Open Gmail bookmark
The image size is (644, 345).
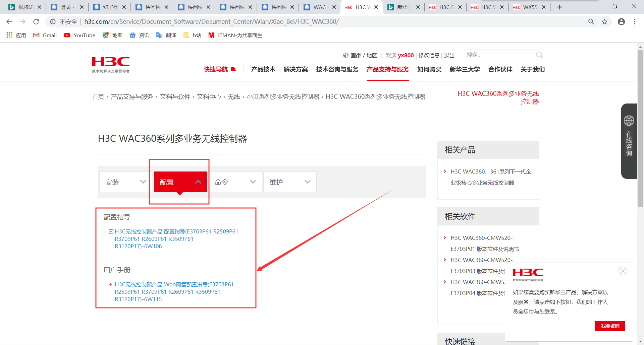point(45,35)
